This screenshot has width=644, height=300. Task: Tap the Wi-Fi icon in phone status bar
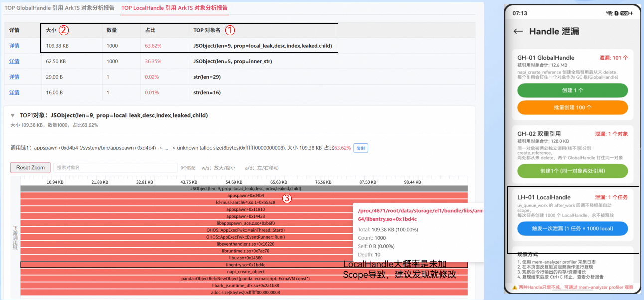(x=609, y=13)
